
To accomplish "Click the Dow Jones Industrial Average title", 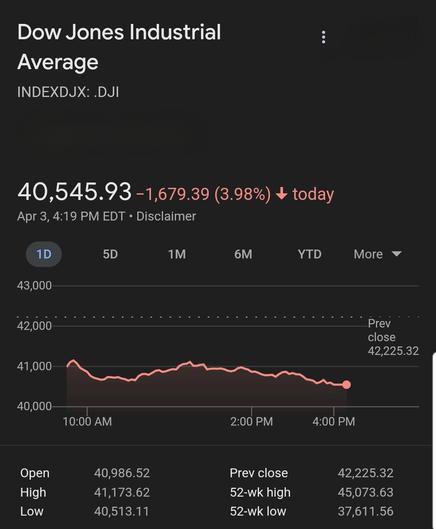I will click(x=119, y=47).
